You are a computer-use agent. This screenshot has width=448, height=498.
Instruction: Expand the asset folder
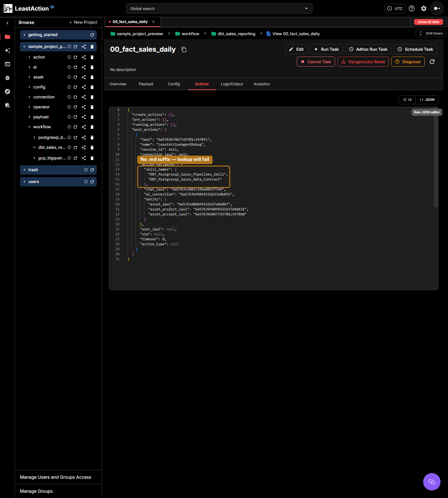[30, 77]
